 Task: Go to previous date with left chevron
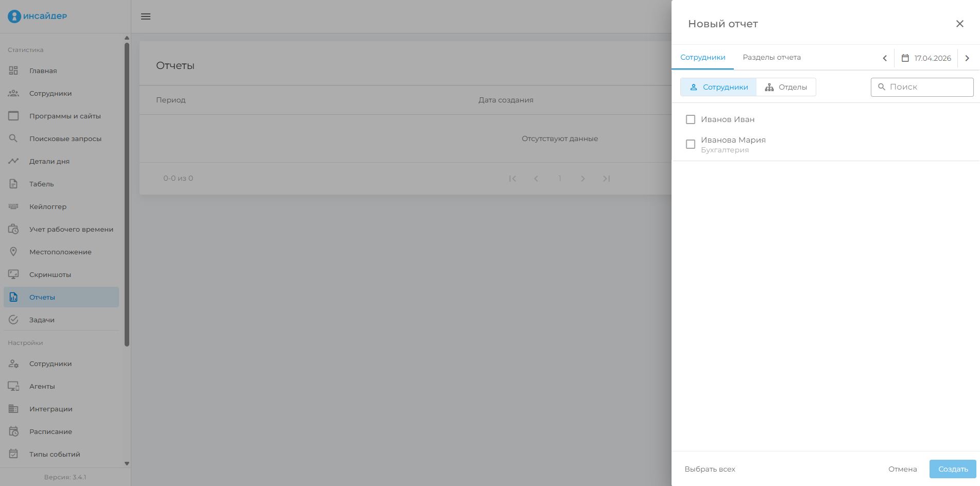[x=885, y=58]
